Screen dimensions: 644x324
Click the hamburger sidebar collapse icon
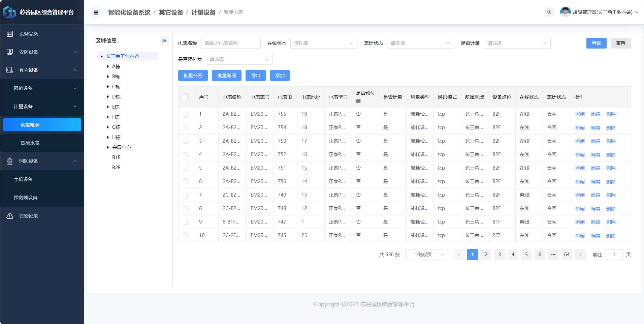coord(96,12)
